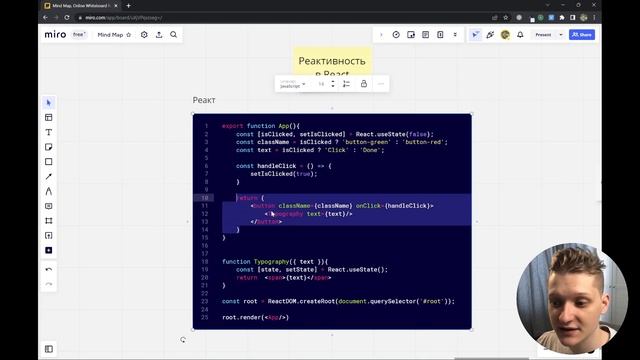Expand more collaboration tools chevrons
This screenshot has height=360, width=640.
click(x=455, y=35)
